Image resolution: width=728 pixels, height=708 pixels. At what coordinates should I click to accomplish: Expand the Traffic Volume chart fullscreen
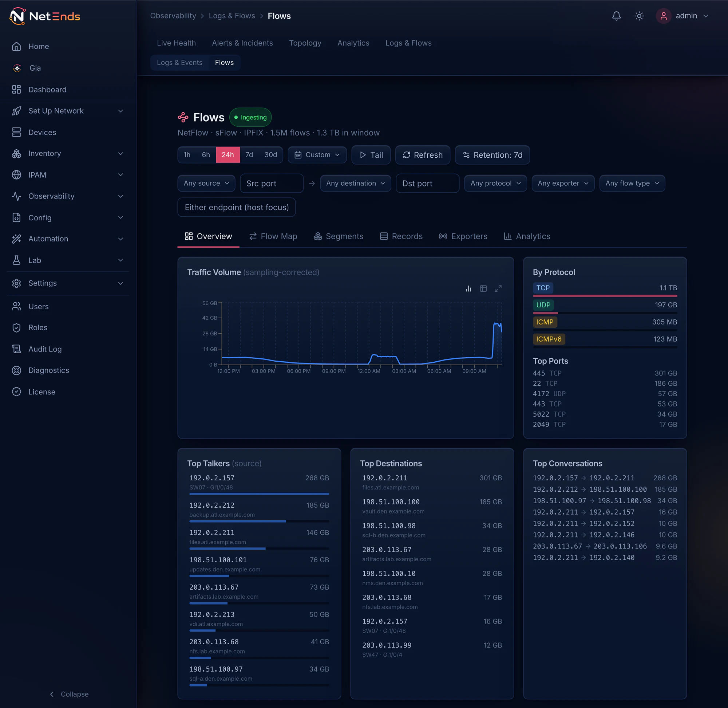[x=498, y=288]
